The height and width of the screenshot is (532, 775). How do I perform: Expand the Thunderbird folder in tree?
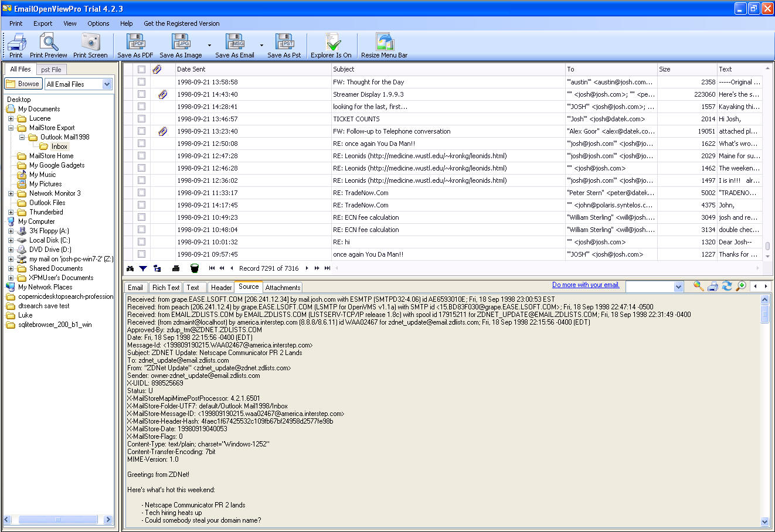tap(11, 212)
